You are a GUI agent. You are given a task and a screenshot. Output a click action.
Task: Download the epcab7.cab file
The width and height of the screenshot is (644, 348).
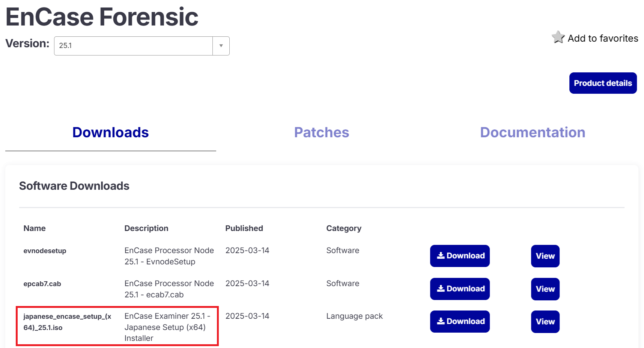(460, 289)
